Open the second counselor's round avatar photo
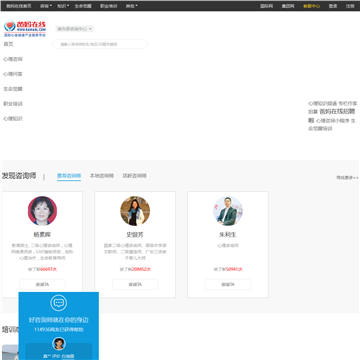This screenshot has width=360, height=360. coord(135,211)
